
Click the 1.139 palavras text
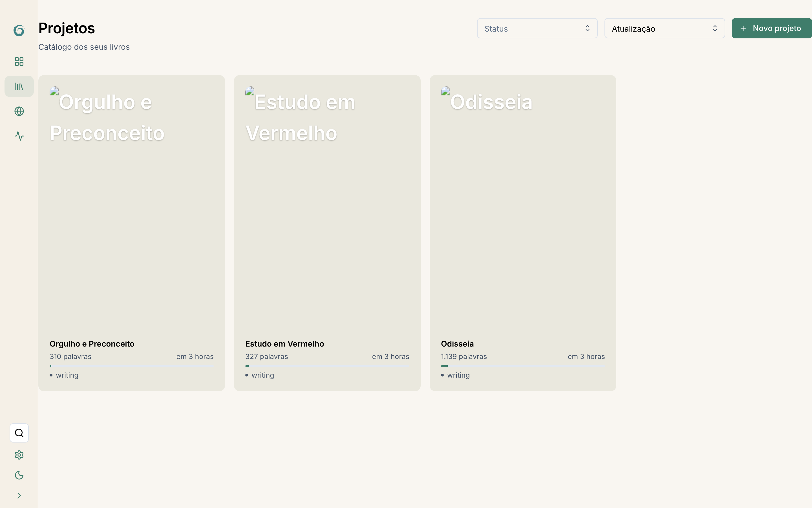[464, 356]
